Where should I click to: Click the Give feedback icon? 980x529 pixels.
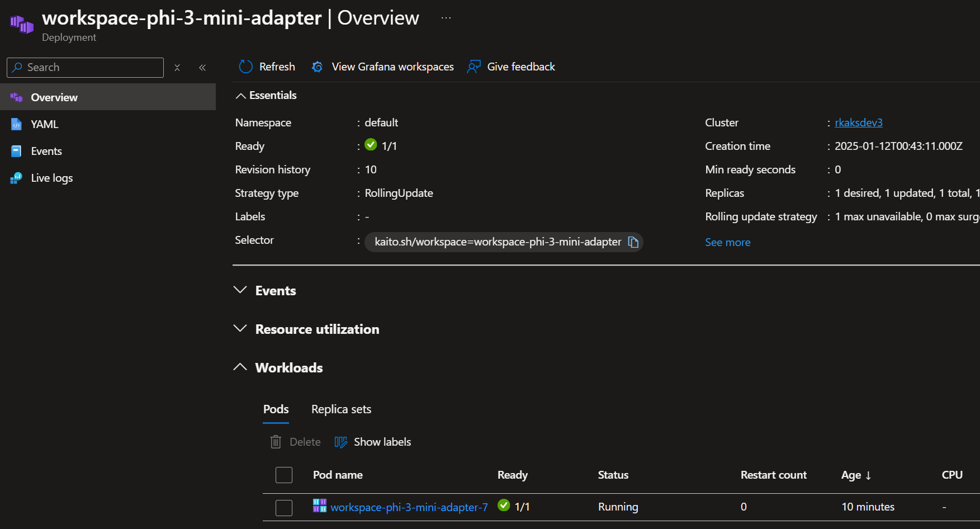coord(474,67)
